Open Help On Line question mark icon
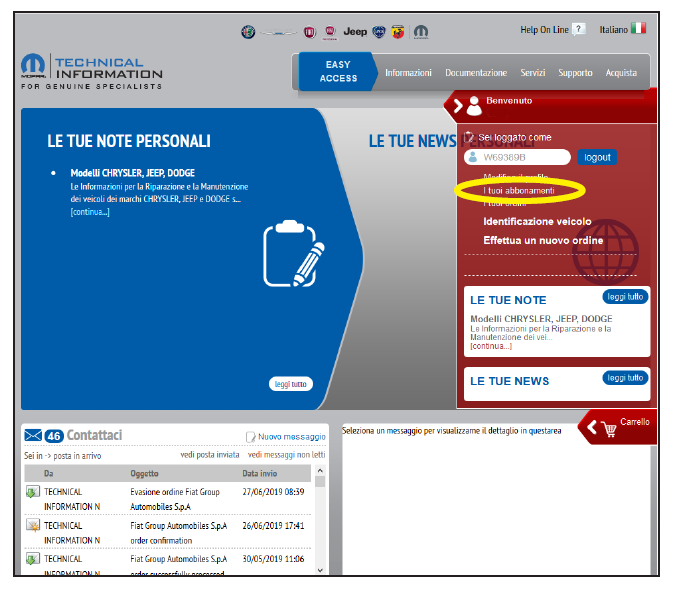Viewport: 674px width, 590px height. pyautogui.click(x=579, y=29)
